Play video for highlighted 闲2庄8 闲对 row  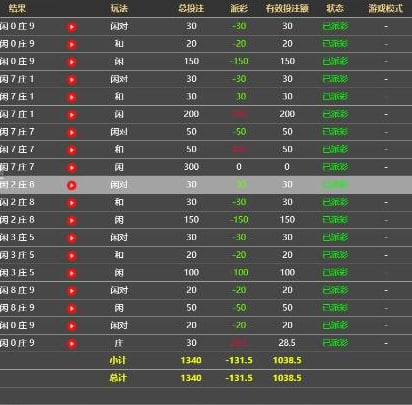(72, 185)
